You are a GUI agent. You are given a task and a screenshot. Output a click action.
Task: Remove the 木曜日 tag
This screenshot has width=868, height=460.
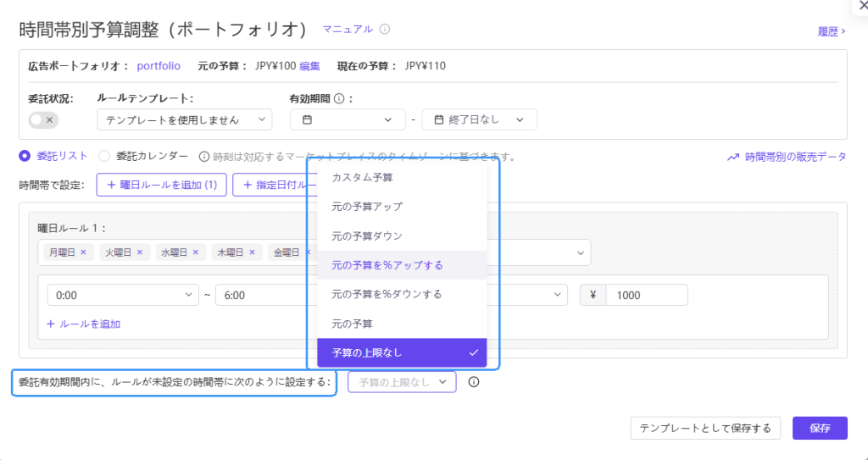click(253, 252)
